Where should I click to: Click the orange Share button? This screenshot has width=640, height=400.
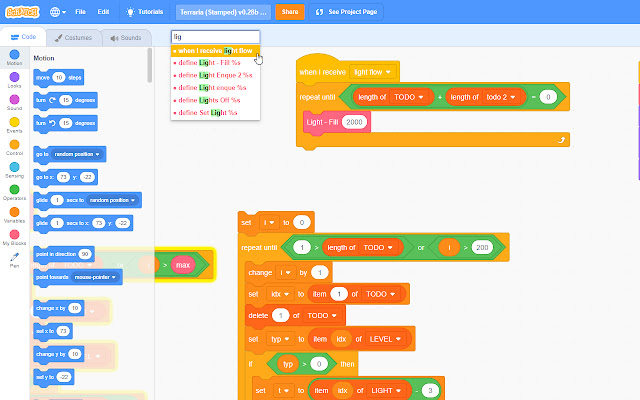pos(290,12)
